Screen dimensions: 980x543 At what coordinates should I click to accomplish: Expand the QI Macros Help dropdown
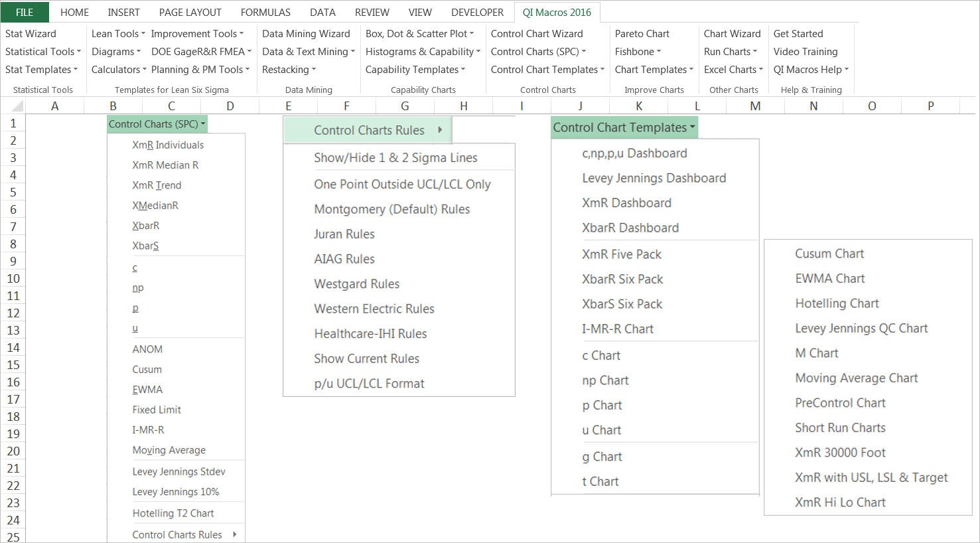[811, 69]
